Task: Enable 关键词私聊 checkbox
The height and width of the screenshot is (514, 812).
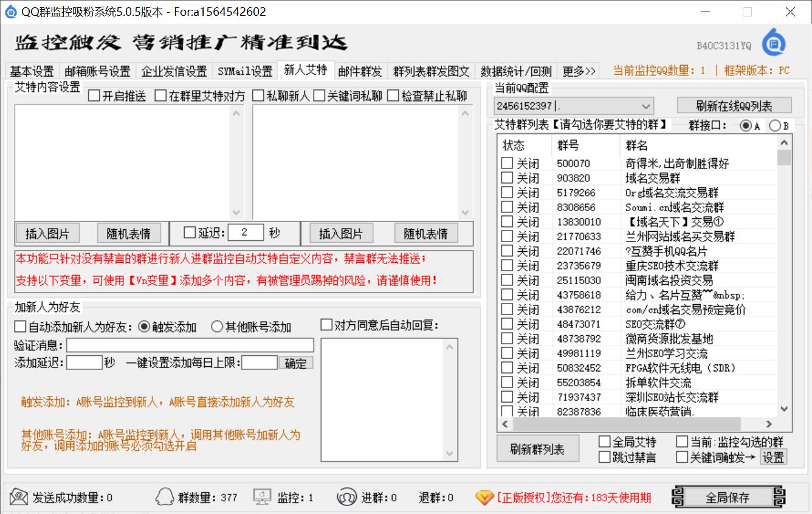Action: click(319, 96)
